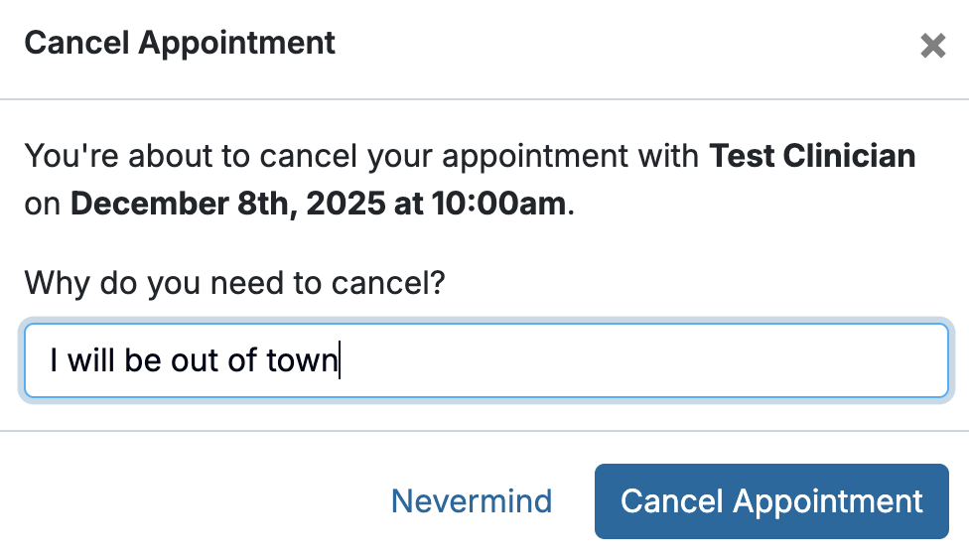Image resolution: width=969 pixels, height=560 pixels.
Task: Click the bold "Test Clinician" name
Action: 812,157
